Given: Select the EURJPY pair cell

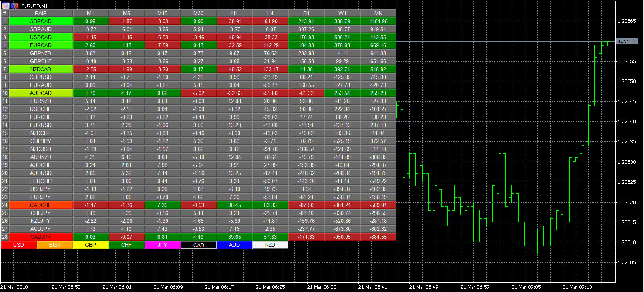Looking at the screenshot, I should click(x=41, y=197).
